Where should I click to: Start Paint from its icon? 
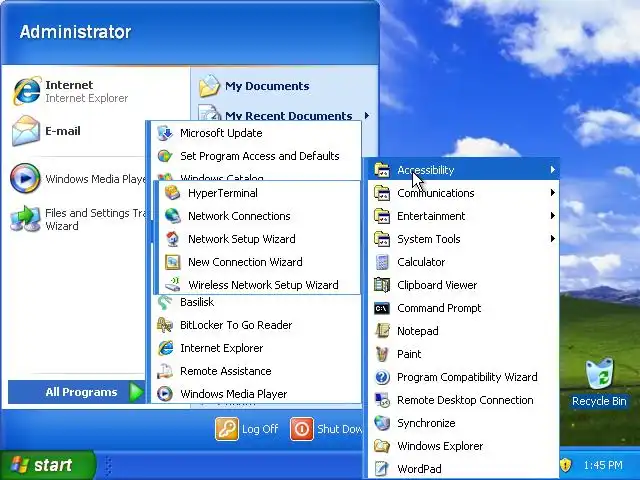coord(382,354)
